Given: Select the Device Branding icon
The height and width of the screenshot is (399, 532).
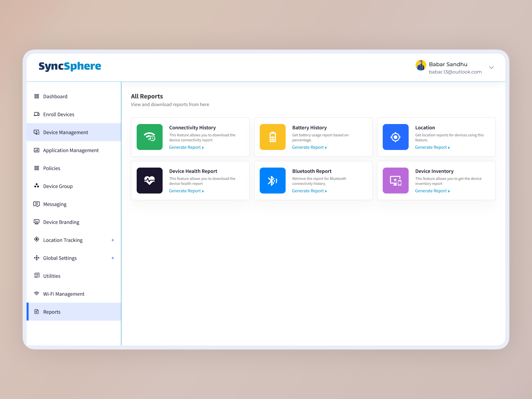Looking at the screenshot, I should point(37,222).
